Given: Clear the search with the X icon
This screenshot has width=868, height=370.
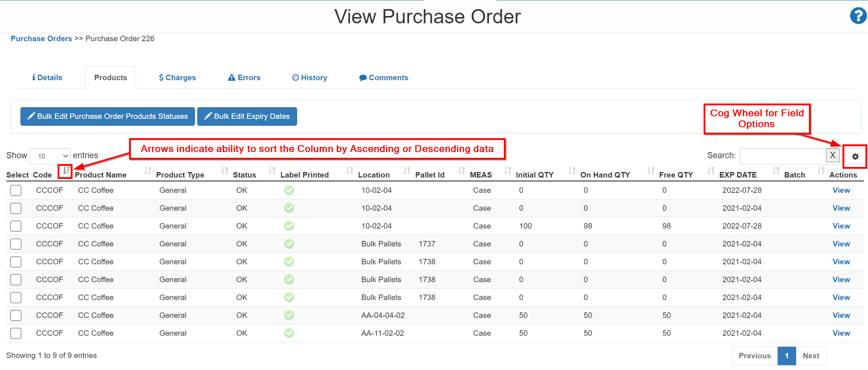Looking at the screenshot, I should click(832, 155).
